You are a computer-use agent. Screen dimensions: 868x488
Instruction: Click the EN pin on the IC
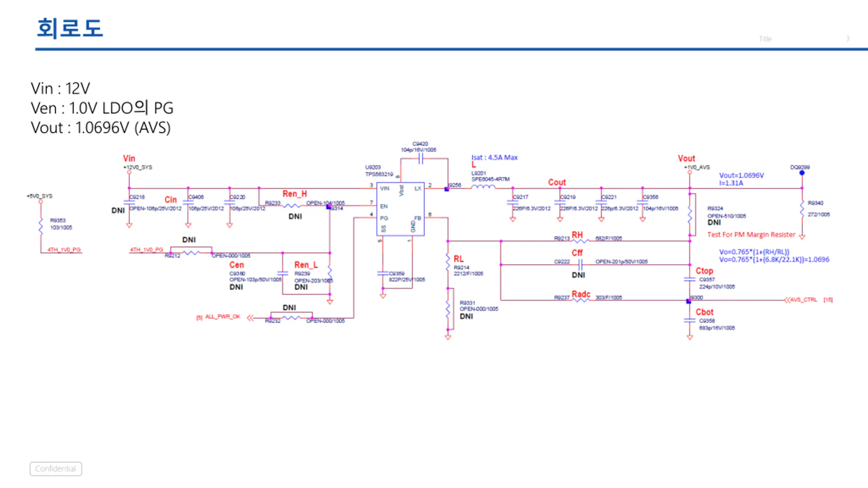coord(384,206)
